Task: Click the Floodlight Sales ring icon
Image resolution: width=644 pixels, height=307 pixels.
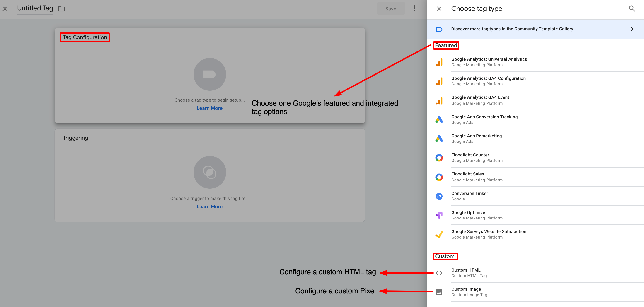Action: coord(439,177)
